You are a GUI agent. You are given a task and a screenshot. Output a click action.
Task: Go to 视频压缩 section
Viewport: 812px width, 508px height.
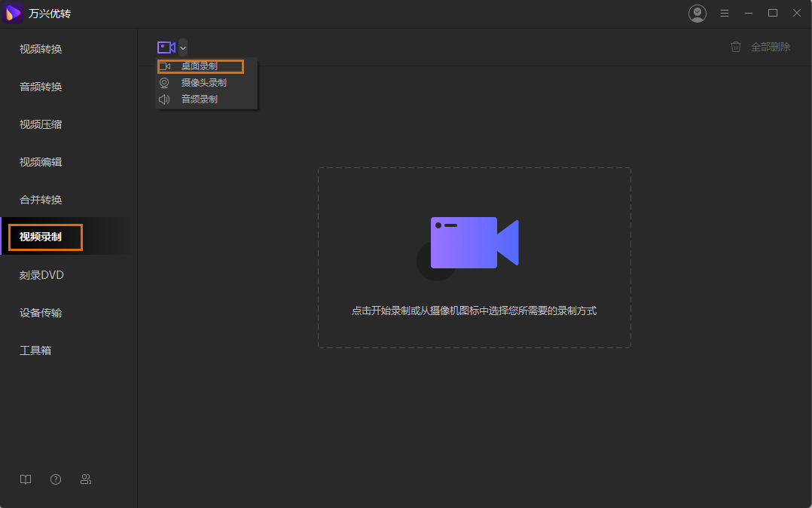coord(41,124)
